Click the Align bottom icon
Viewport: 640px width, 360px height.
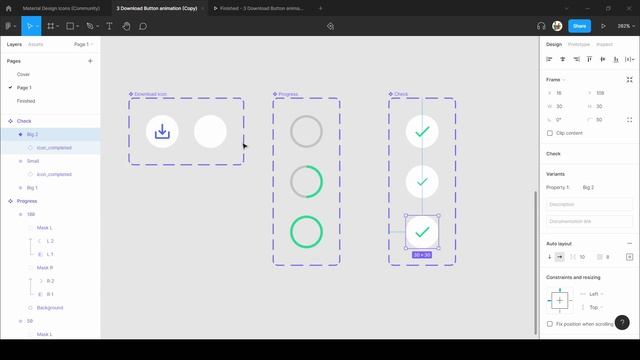(616, 59)
